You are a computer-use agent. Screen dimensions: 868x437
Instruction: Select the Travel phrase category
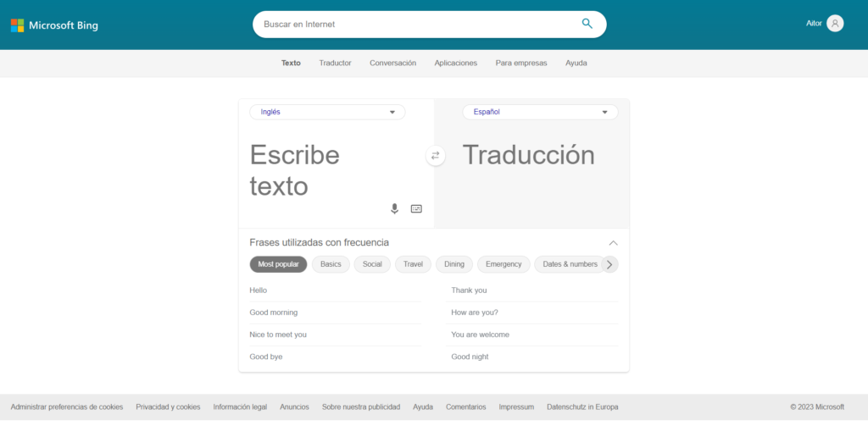(x=413, y=264)
